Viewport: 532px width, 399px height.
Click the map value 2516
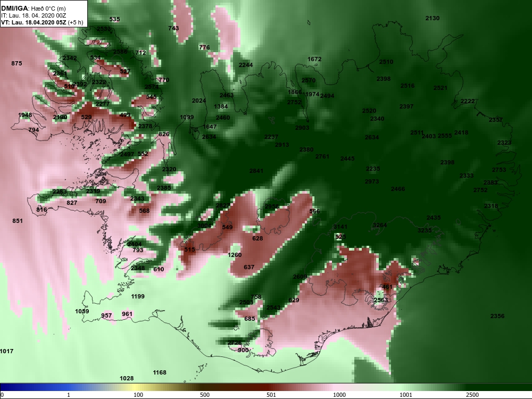pyautogui.click(x=408, y=86)
